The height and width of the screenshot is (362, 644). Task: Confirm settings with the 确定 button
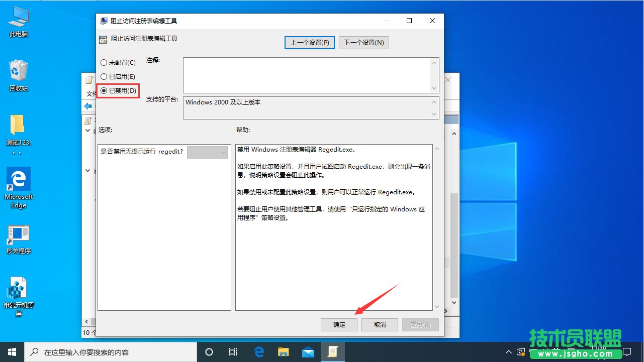point(339,324)
